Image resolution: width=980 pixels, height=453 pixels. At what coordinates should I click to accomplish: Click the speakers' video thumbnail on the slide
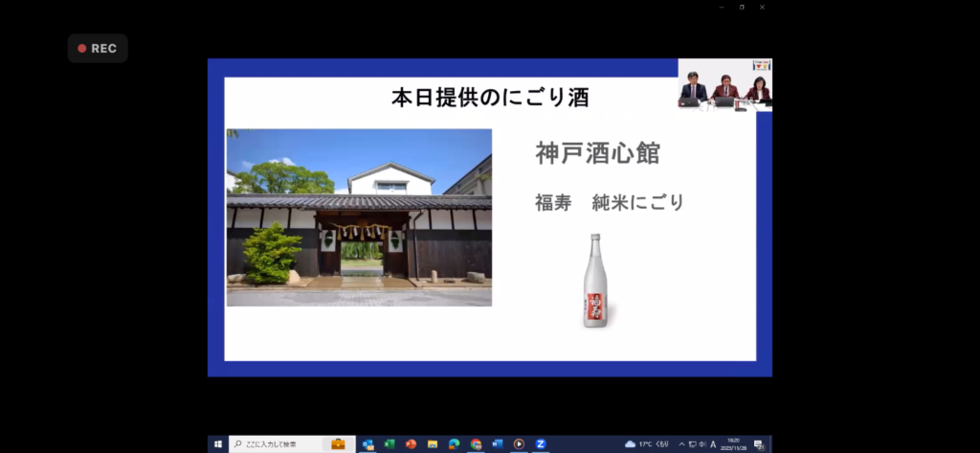[725, 85]
